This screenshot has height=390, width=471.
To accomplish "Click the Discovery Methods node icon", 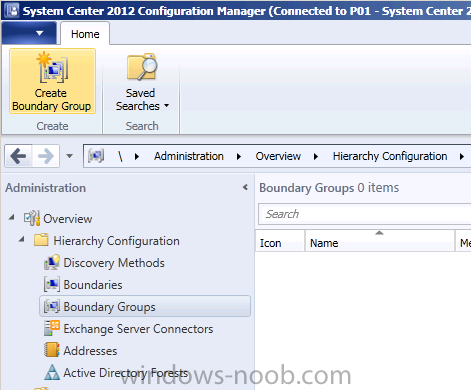I will tap(52, 262).
